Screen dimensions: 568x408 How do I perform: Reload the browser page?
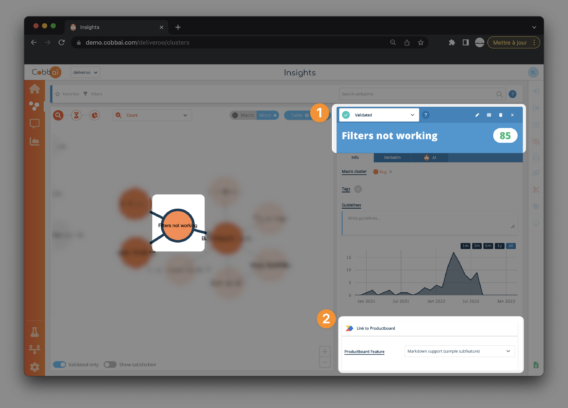point(62,42)
